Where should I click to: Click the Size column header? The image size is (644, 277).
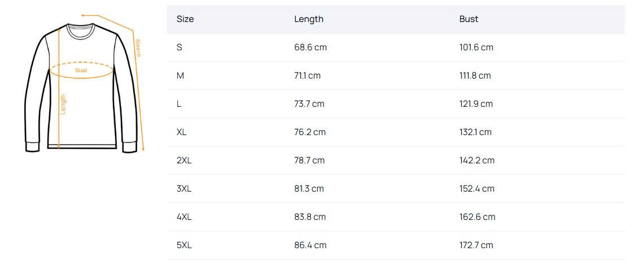pyautogui.click(x=185, y=19)
